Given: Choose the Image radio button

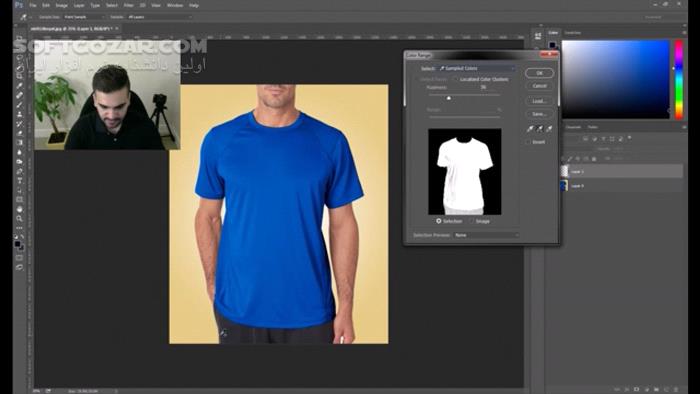Looking at the screenshot, I should (471, 221).
